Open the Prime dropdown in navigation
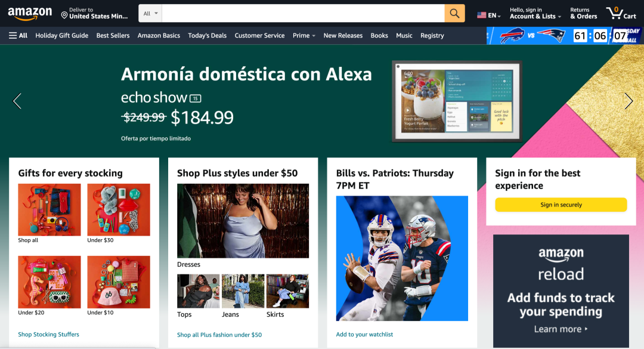 304,35
